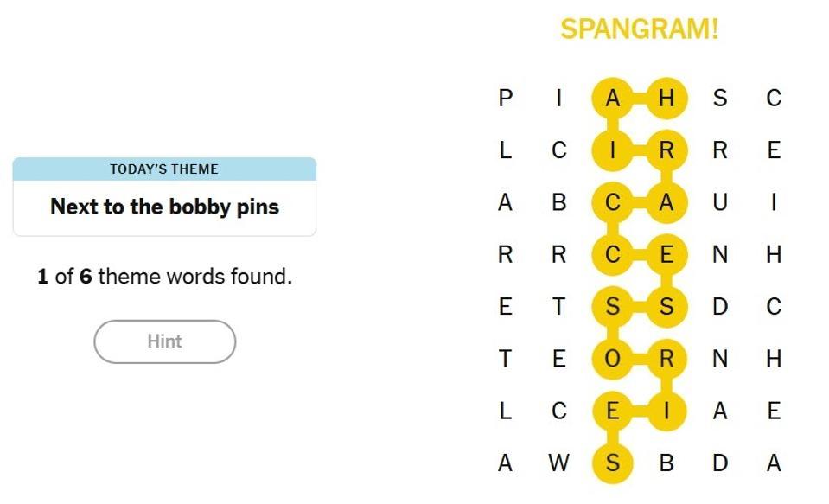Image resolution: width=829 pixels, height=504 pixels.
Task: Select the letter W in the bottom row
Action: click(559, 463)
